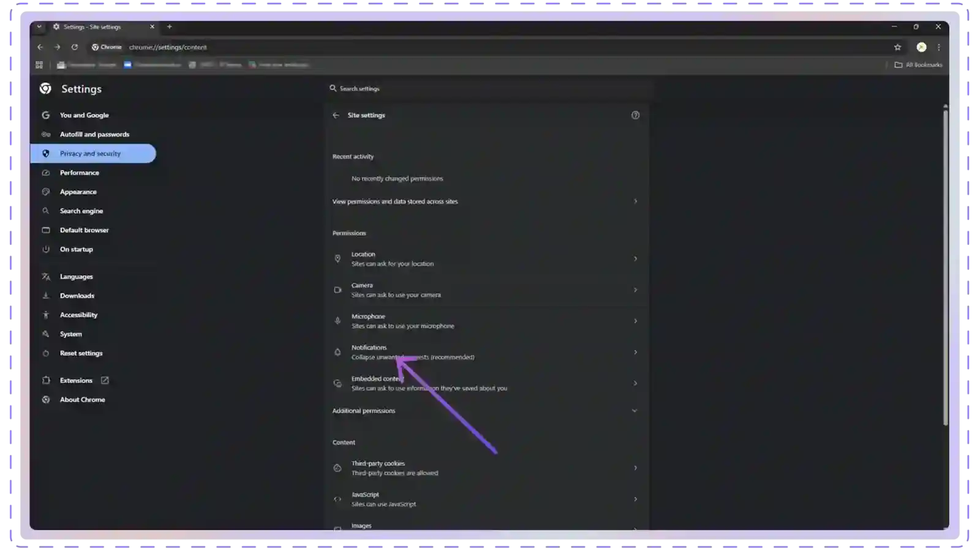
Task: Open the Chrome three-dot menu
Action: pyautogui.click(x=938, y=47)
